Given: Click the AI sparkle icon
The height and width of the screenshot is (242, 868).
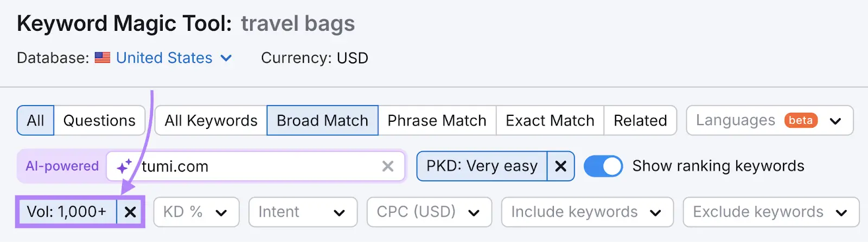Looking at the screenshot, I should click(x=124, y=166).
